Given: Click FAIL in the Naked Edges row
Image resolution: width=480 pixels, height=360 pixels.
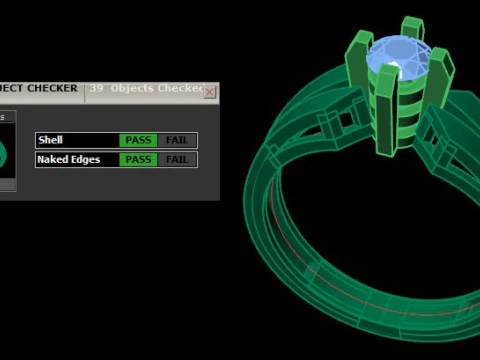Looking at the screenshot, I should (x=177, y=160).
